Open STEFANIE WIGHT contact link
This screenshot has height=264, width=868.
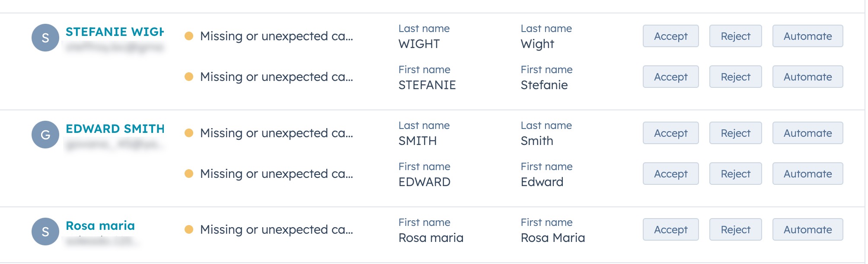coord(115,32)
